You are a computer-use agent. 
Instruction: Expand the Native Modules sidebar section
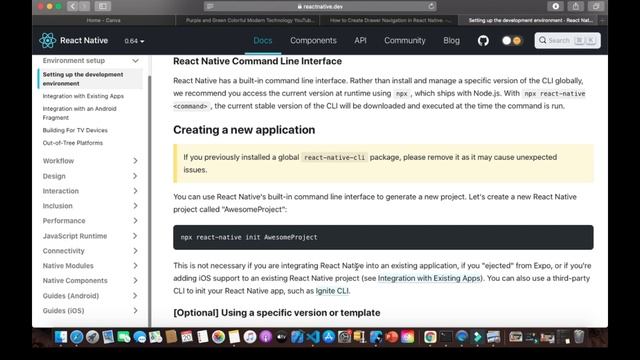91,266
